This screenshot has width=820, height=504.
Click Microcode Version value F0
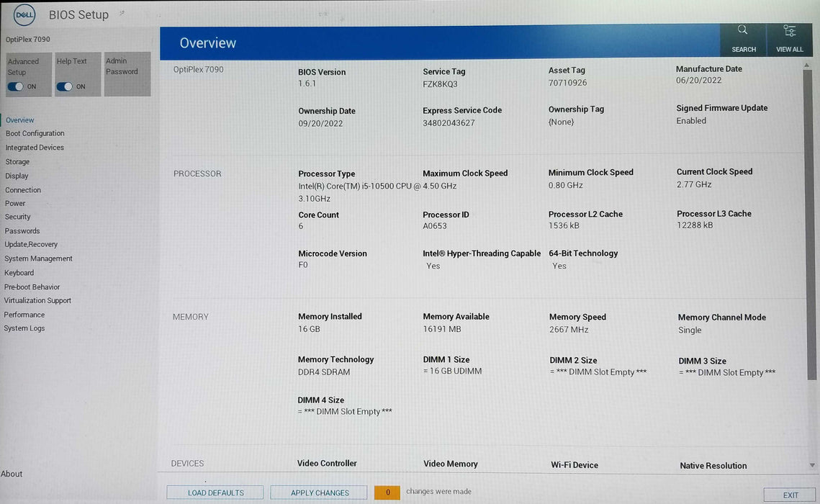click(x=303, y=264)
